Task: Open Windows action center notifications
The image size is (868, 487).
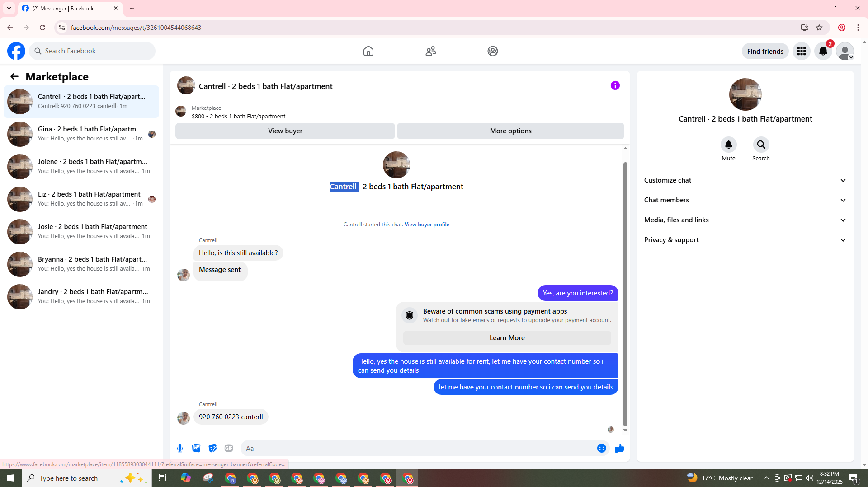Action: (854, 478)
